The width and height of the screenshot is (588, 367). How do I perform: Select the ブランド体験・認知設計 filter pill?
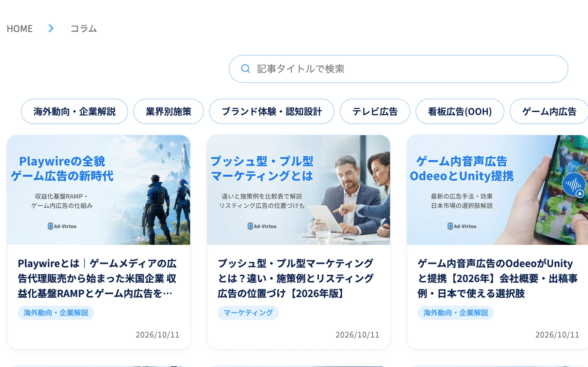[x=272, y=111]
